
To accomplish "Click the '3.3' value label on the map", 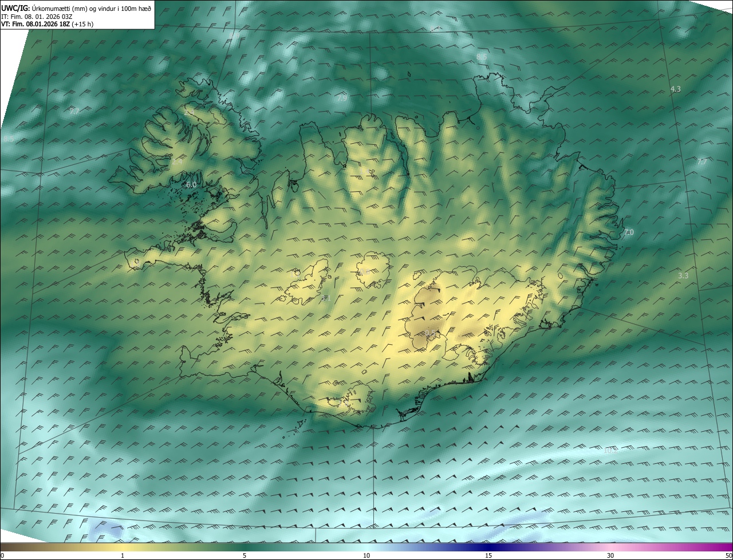I will 683,275.
